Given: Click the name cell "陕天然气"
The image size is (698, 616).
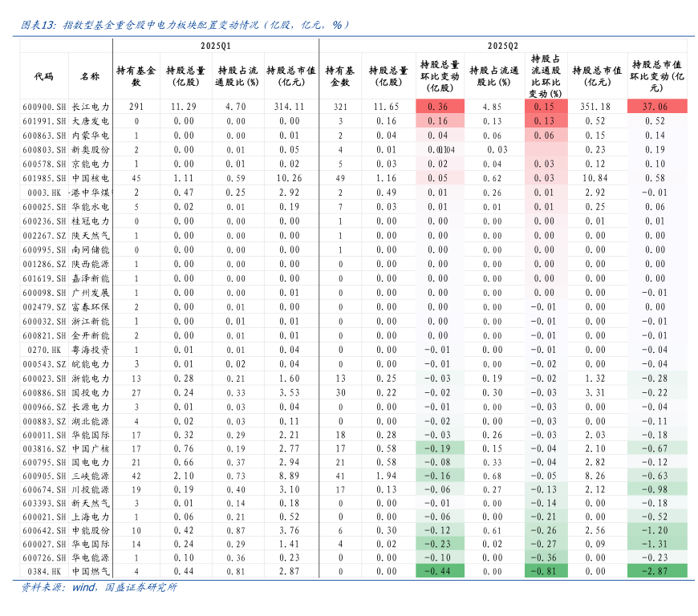Looking at the screenshot, I should pos(91,236).
